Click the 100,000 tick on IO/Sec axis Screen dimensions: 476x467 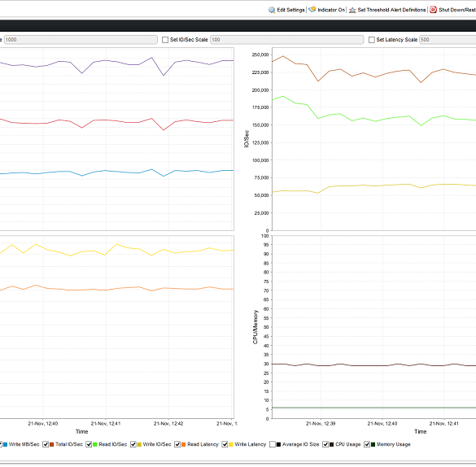click(x=260, y=160)
